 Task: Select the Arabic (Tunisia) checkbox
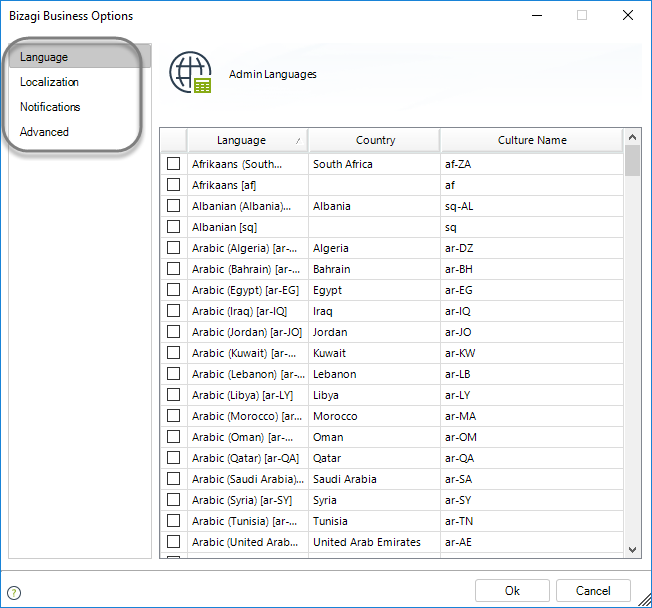coord(173,521)
